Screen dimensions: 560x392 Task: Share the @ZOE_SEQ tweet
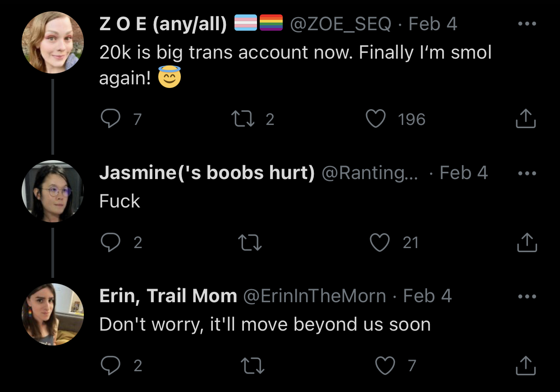point(525,119)
